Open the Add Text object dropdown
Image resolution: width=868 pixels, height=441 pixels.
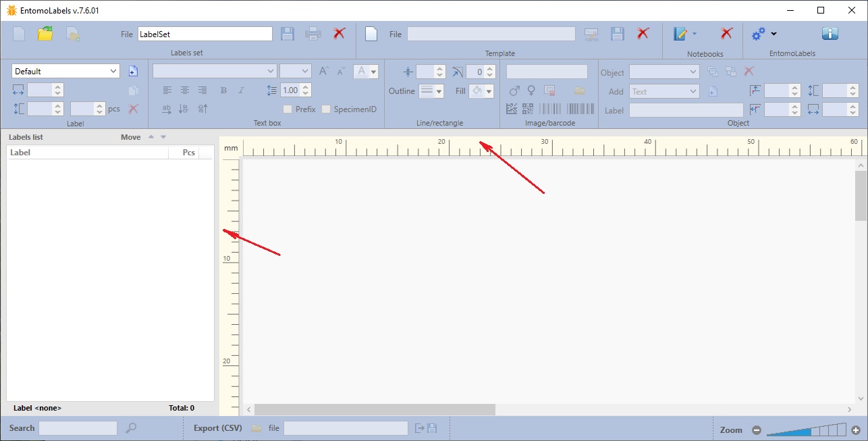[693, 91]
